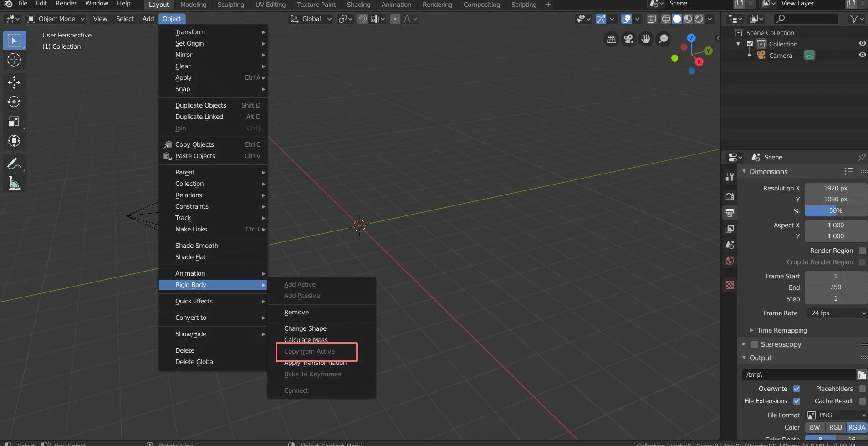Activate the Cursor tool

(x=14, y=60)
